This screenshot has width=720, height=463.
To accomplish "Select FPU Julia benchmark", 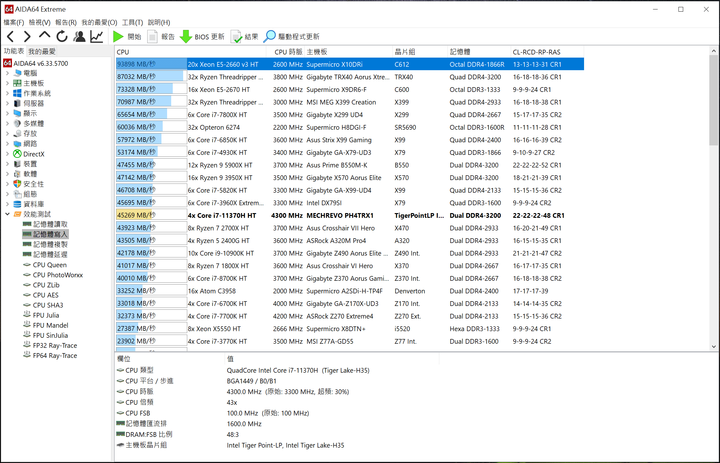I will (41, 315).
